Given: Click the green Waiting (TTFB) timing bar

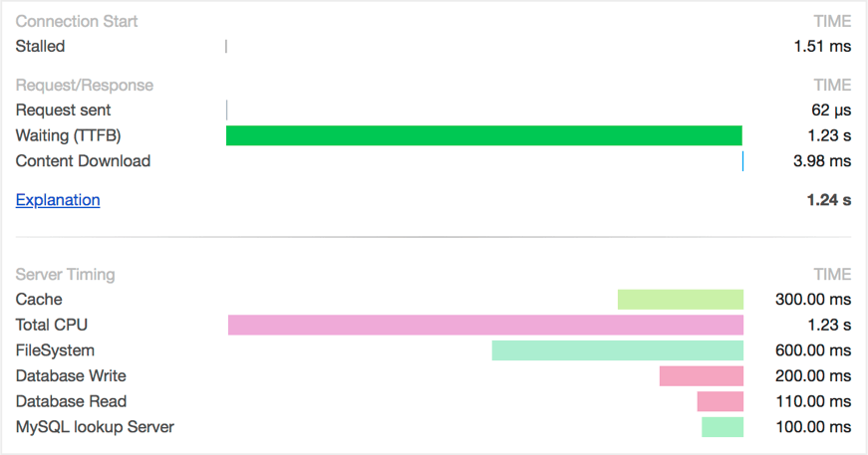Looking at the screenshot, I should (x=484, y=135).
